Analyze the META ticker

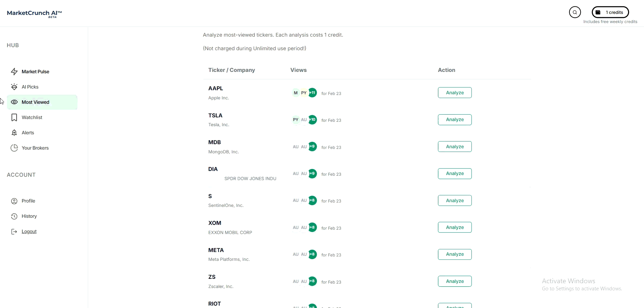pos(455,254)
